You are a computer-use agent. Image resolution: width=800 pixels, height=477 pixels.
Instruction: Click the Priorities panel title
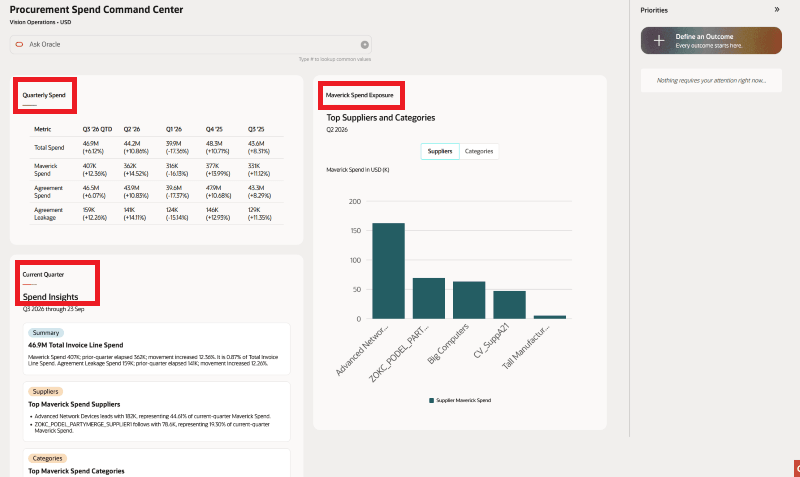654,10
